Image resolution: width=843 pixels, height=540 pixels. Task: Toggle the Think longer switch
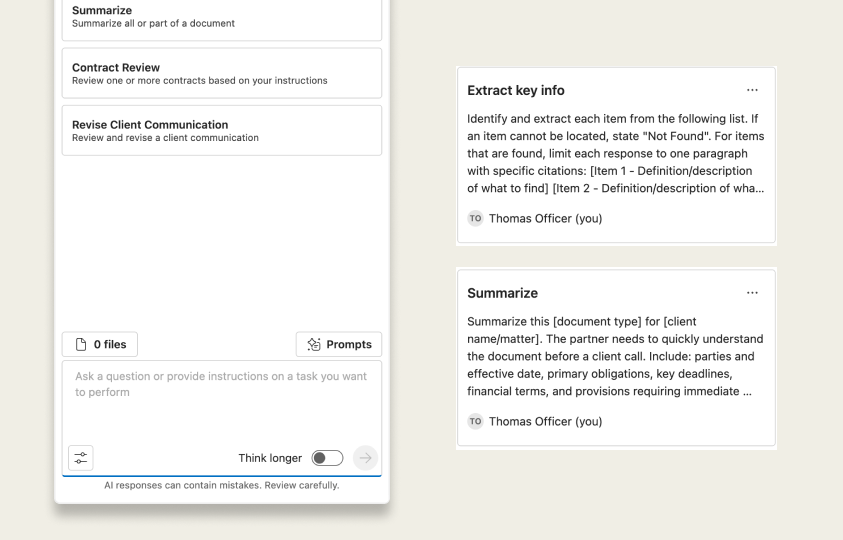click(327, 458)
